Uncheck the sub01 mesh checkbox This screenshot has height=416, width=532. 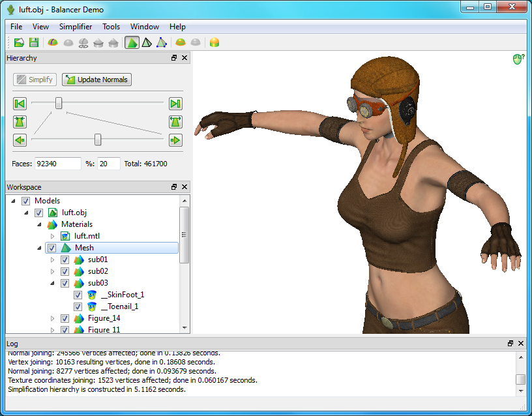pos(65,260)
